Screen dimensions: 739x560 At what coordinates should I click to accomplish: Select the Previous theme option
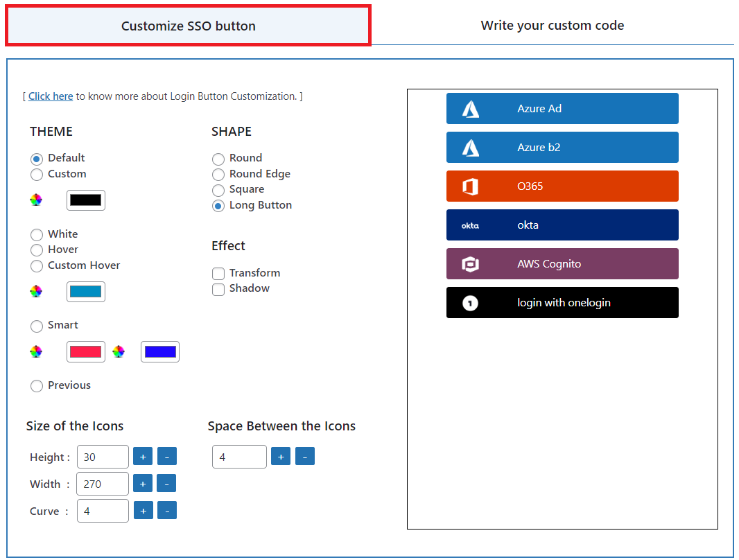click(36, 386)
